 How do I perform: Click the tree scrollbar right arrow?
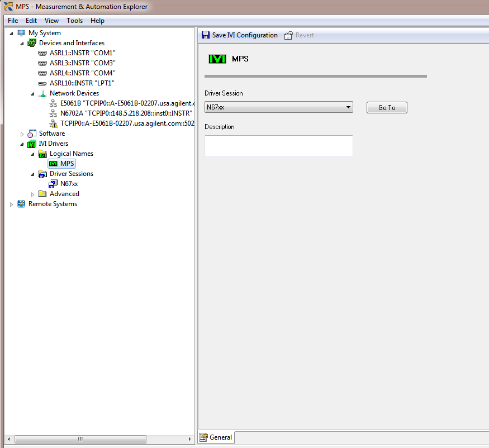point(189,439)
